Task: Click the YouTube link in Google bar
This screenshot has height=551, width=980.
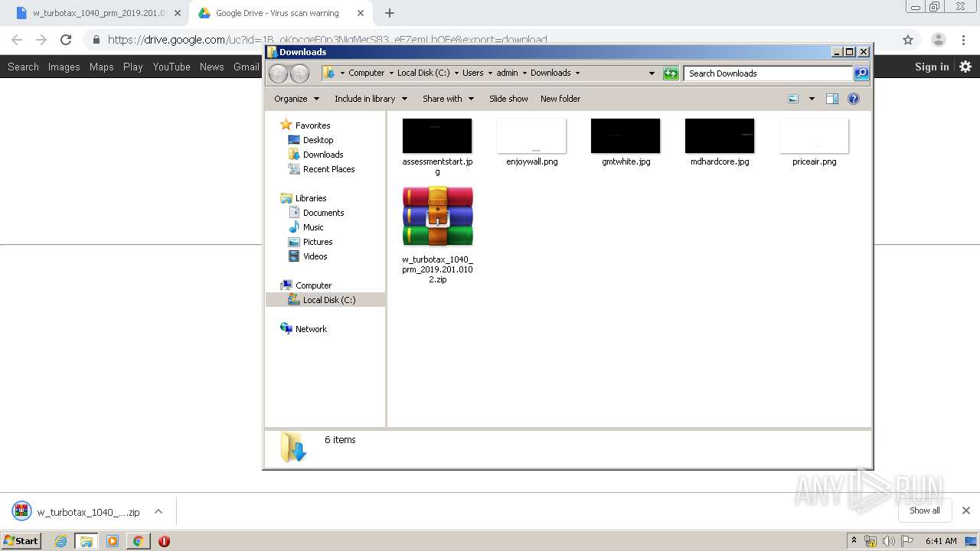Action: pyautogui.click(x=171, y=67)
